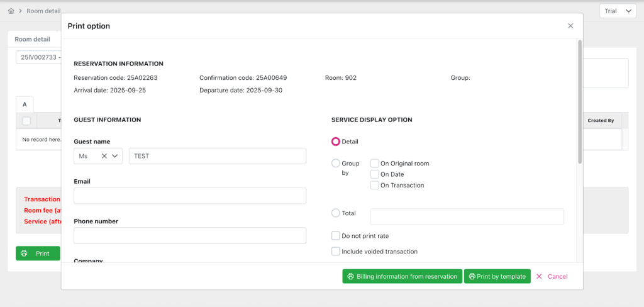
Task: Close the Print option dialog
Action: click(x=570, y=26)
